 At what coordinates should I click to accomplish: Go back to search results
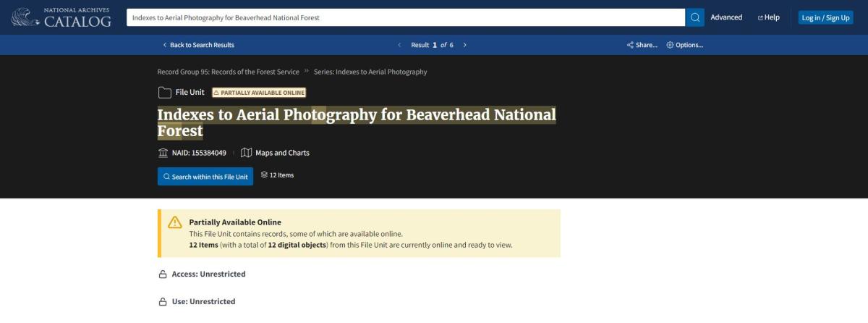198,45
